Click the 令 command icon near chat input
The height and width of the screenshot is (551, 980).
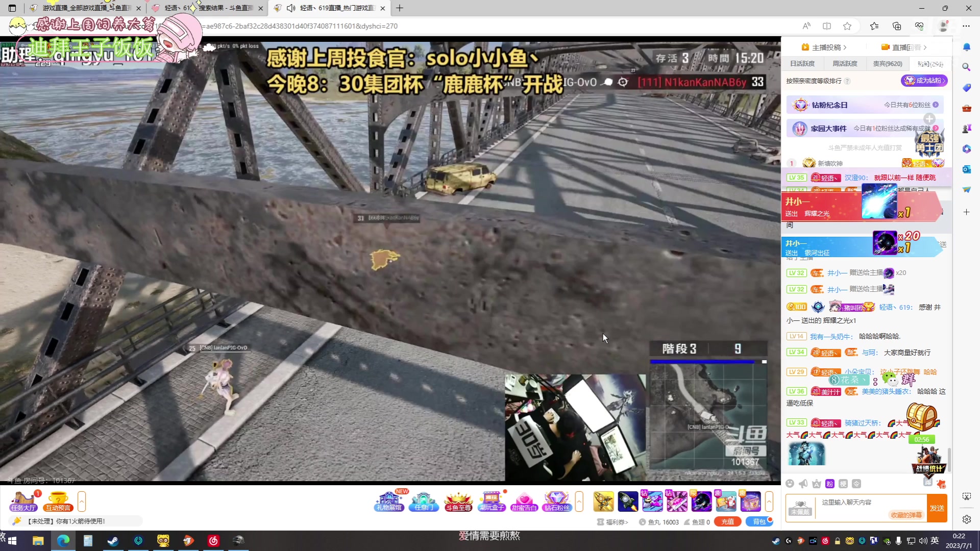pyautogui.click(x=856, y=484)
